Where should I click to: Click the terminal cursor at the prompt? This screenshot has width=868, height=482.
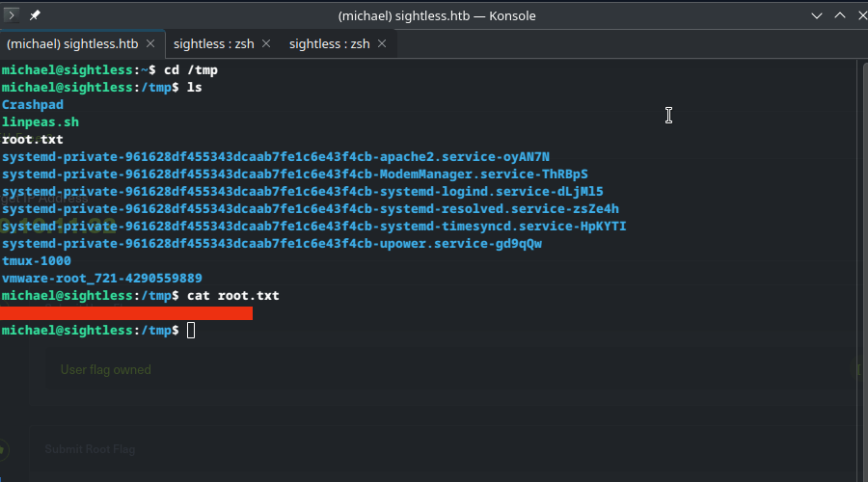tap(191, 331)
